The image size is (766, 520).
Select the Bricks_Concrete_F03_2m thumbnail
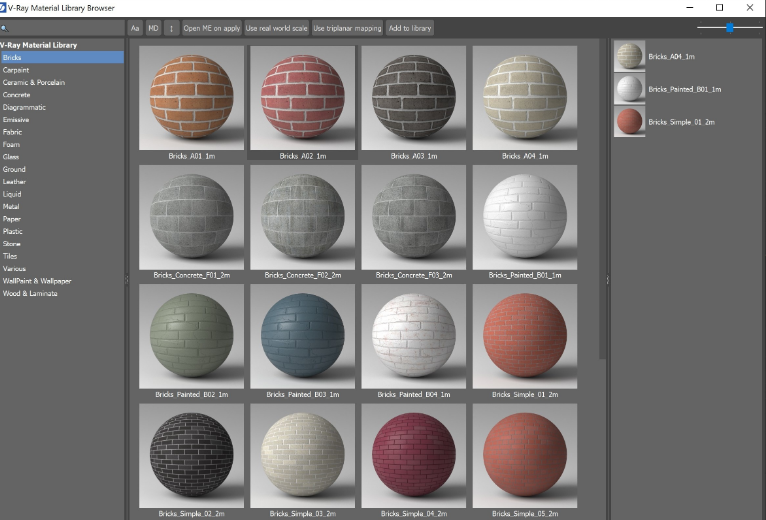(414, 217)
